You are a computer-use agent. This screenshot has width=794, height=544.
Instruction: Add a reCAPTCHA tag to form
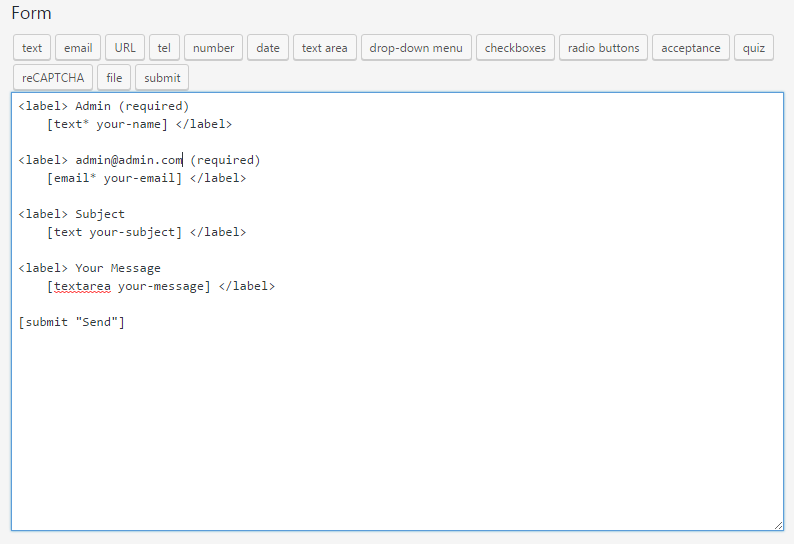click(x=53, y=78)
